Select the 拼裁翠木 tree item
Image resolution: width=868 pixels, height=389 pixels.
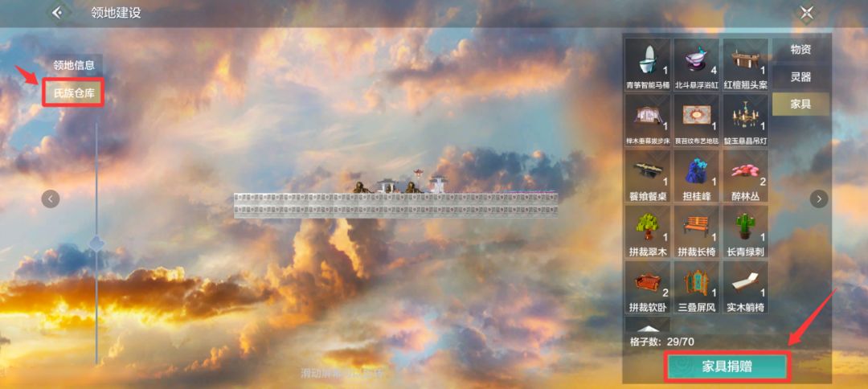[x=647, y=231]
